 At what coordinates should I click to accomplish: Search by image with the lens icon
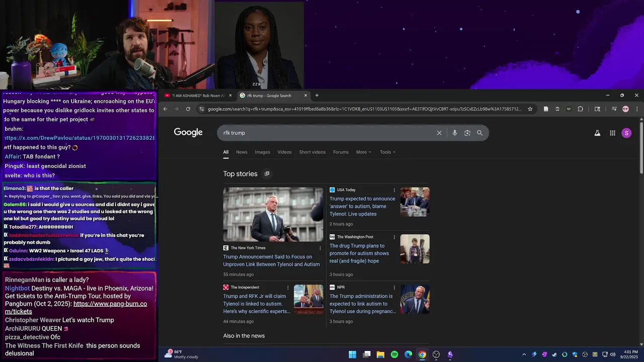coord(467,133)
